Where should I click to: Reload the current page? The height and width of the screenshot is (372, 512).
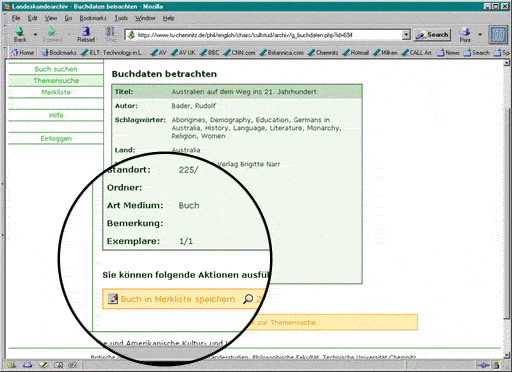click(86, 34)
